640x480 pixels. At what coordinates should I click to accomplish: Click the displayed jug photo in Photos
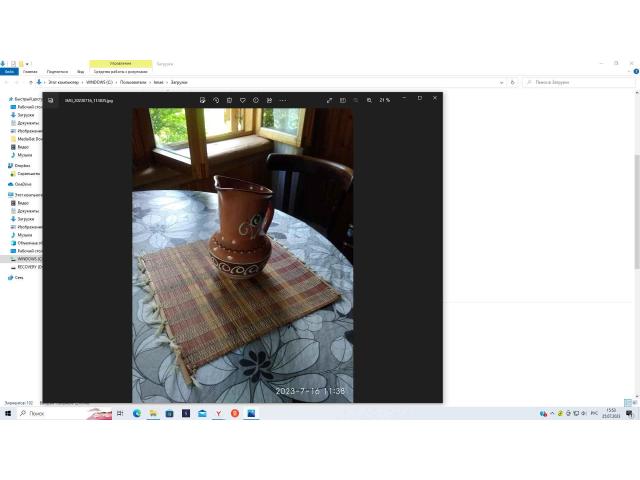click(x=242, y=255)
